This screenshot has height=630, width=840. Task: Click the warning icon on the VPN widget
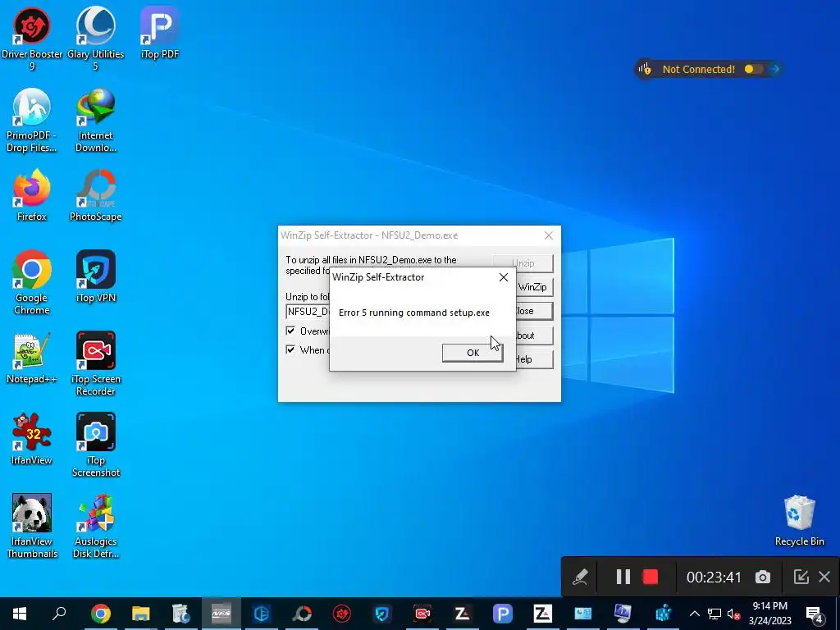click(645, 69)
